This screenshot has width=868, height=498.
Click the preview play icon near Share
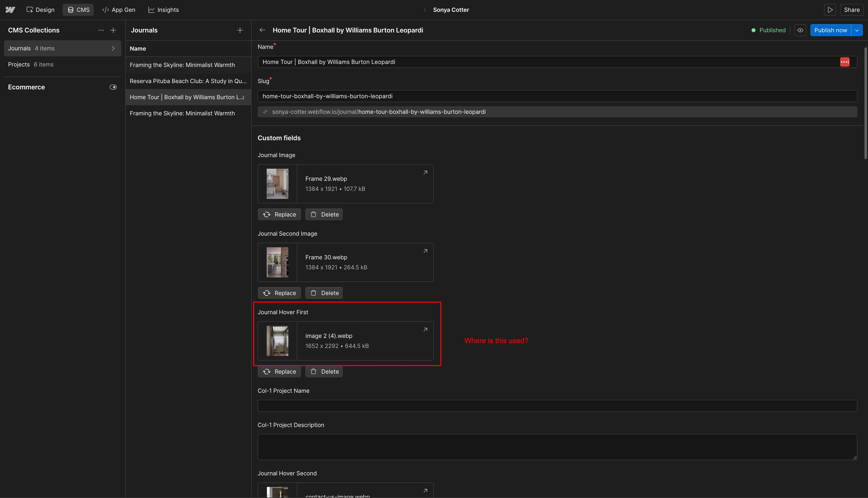(830, 10)
